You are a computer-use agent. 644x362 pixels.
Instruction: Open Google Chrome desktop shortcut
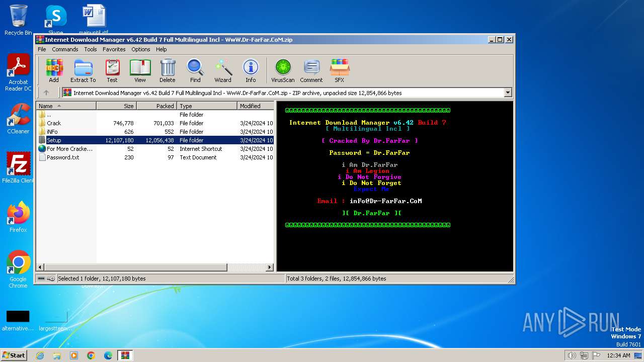(18, 269)
